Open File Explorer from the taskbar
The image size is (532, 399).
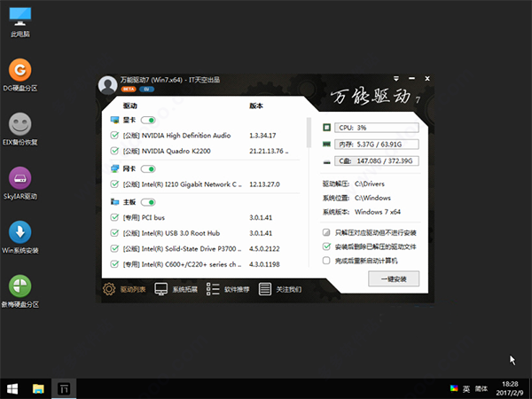pos(39,388)
